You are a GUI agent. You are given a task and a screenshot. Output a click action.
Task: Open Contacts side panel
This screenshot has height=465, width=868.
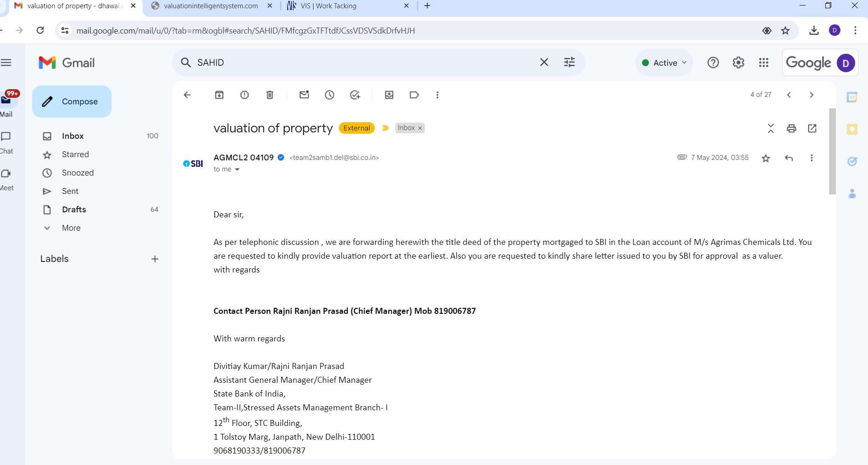point(852,193)
